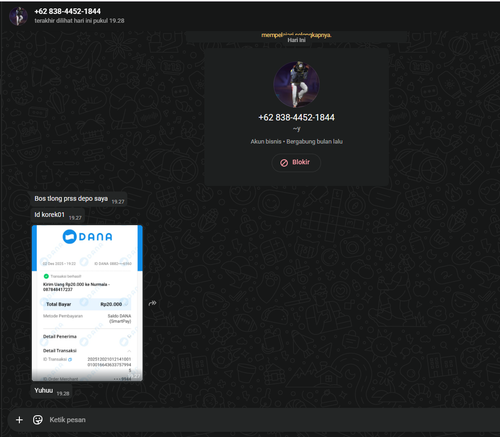Open the emoji picker icon
This screenshot has height=437, width=500.
click(38, 420)
